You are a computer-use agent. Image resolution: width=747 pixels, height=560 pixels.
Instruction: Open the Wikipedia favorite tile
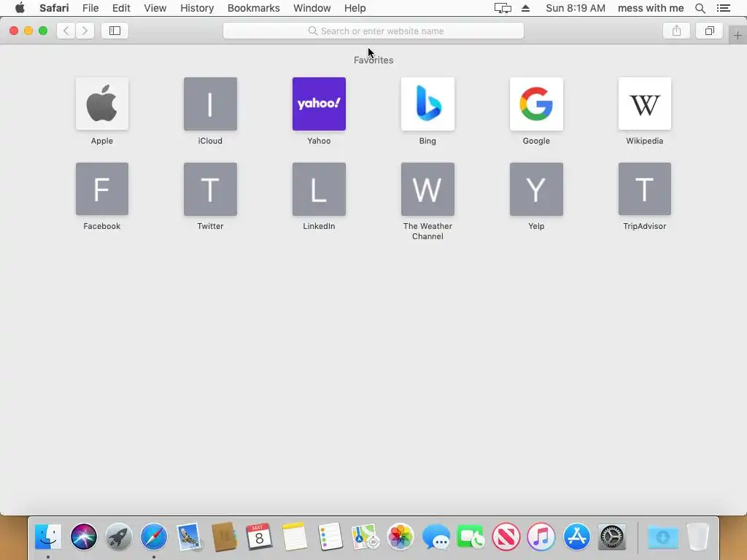tap(645, 104)
